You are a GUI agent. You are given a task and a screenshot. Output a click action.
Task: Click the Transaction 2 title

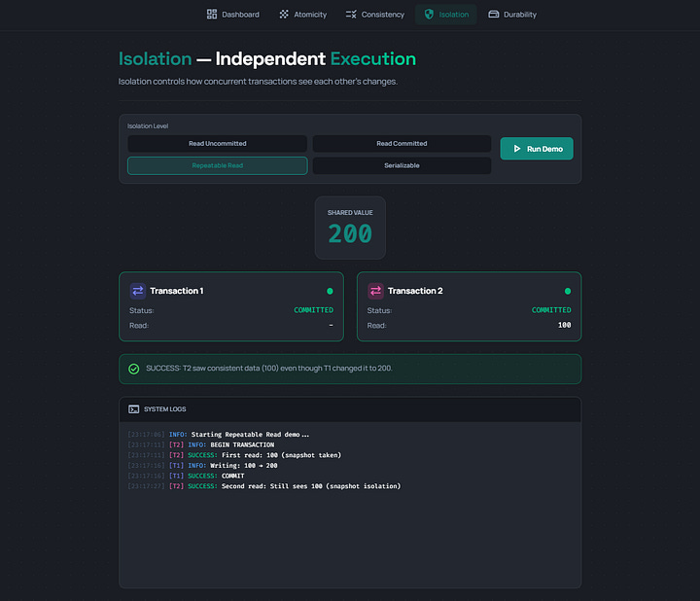point(415,291)
